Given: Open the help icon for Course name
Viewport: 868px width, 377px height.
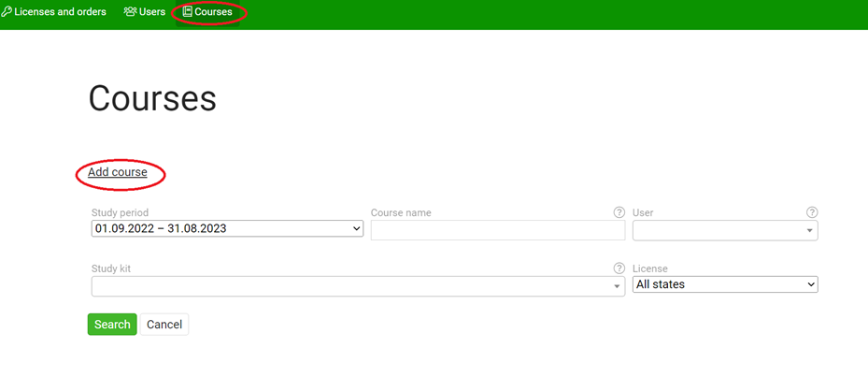Looking at the screenshot, I should point(619,212).
